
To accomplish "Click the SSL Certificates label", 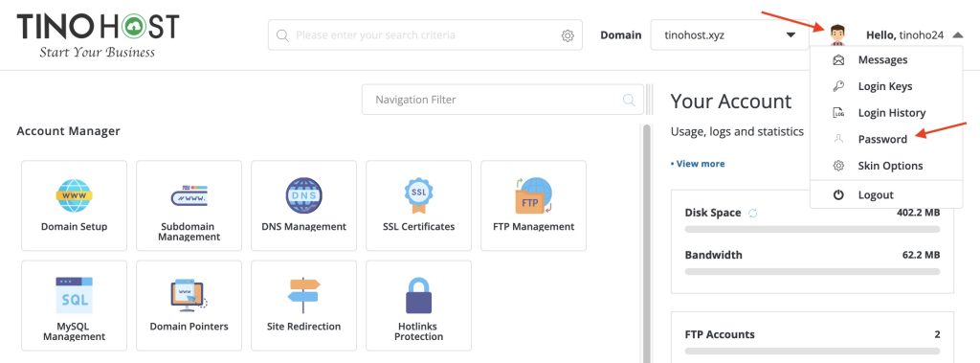I will (419, 227).
